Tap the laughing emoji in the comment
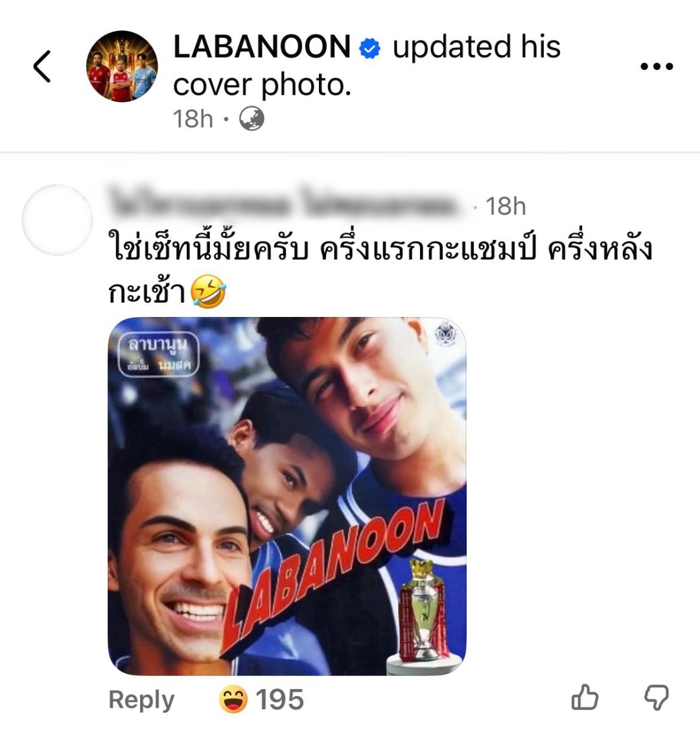This screenshot has width=700, height=735. [x=208, y=291]
